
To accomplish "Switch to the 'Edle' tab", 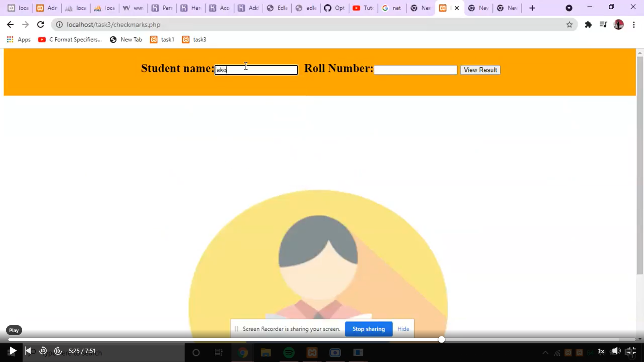I will point(278,8).
